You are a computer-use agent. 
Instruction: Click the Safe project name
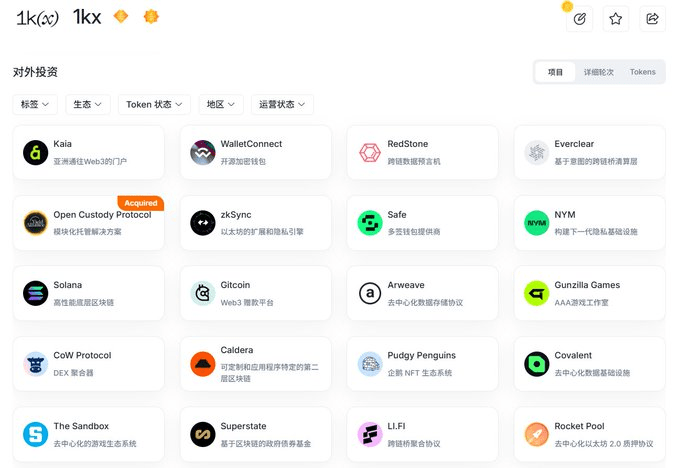397,215
